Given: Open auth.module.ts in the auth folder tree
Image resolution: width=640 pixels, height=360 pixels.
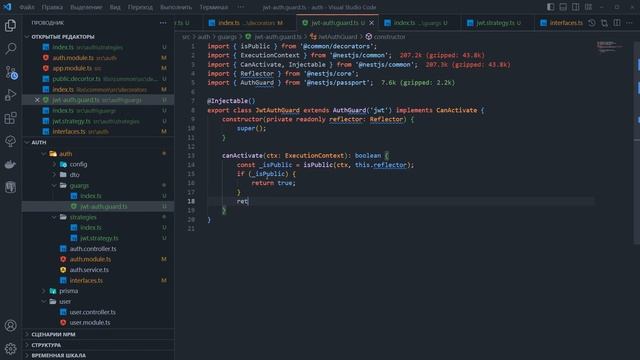Looking at the screenshot, I should [90, 259].
